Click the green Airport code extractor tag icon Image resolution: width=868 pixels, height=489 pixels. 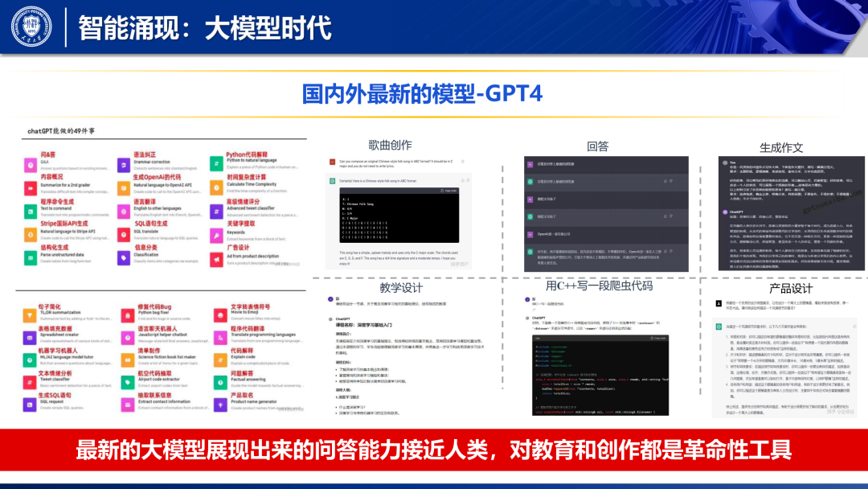pyautogui.click(x=127, y=382)
